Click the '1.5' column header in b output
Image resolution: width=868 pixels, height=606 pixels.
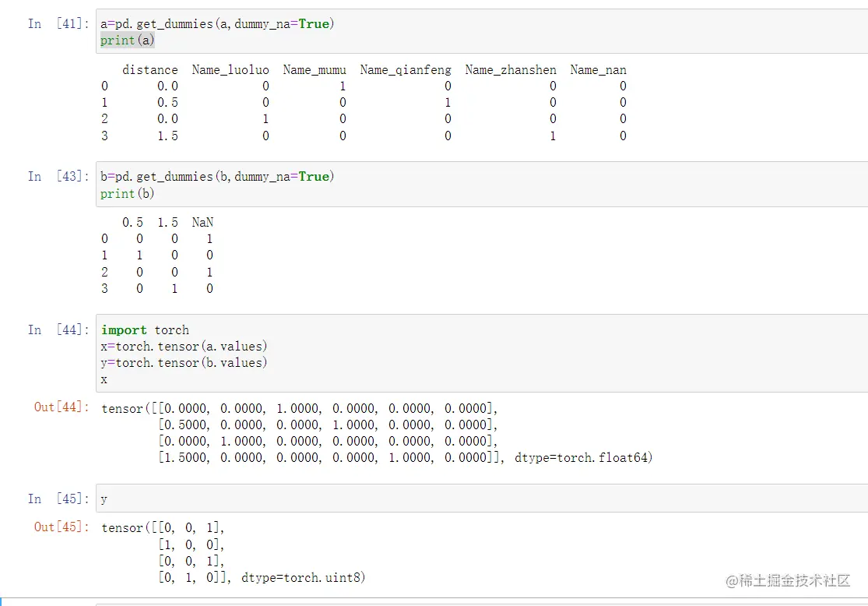167,222
